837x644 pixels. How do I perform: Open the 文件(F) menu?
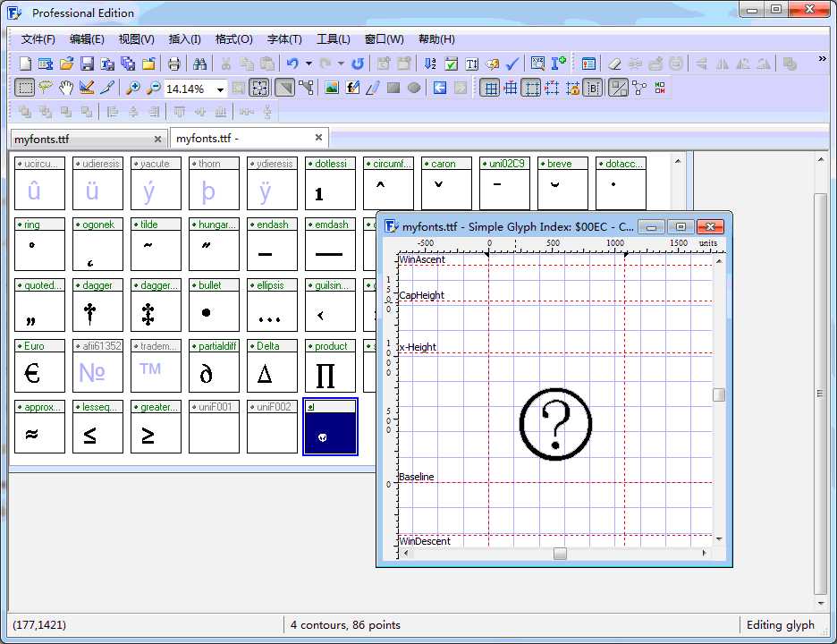pos(38,39)
